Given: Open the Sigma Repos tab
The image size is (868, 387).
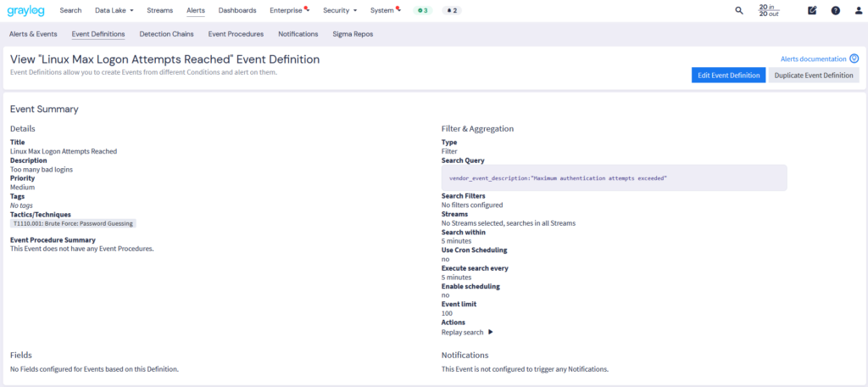Looking at the screenshot, I should (353, 34).
